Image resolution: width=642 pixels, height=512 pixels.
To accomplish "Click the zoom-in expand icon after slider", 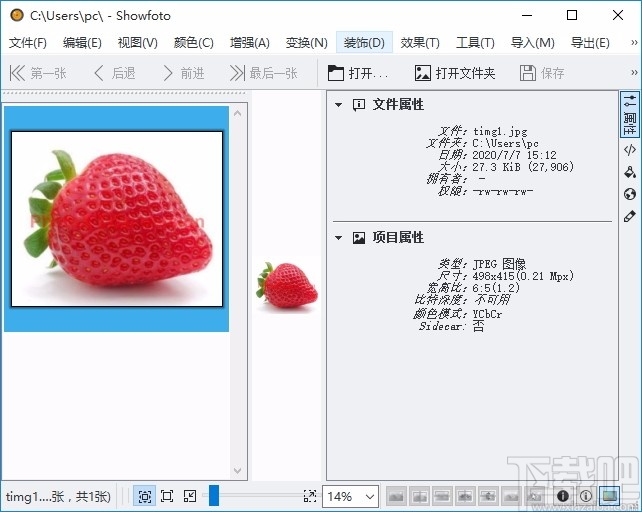I will 310,496.
